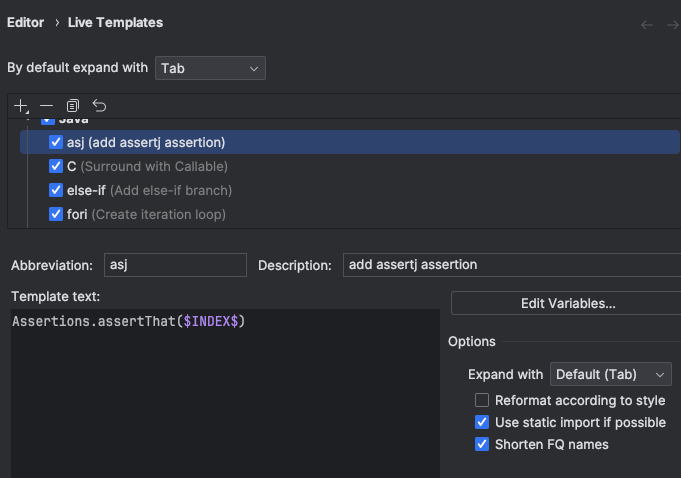Click the Description text field

510,265
